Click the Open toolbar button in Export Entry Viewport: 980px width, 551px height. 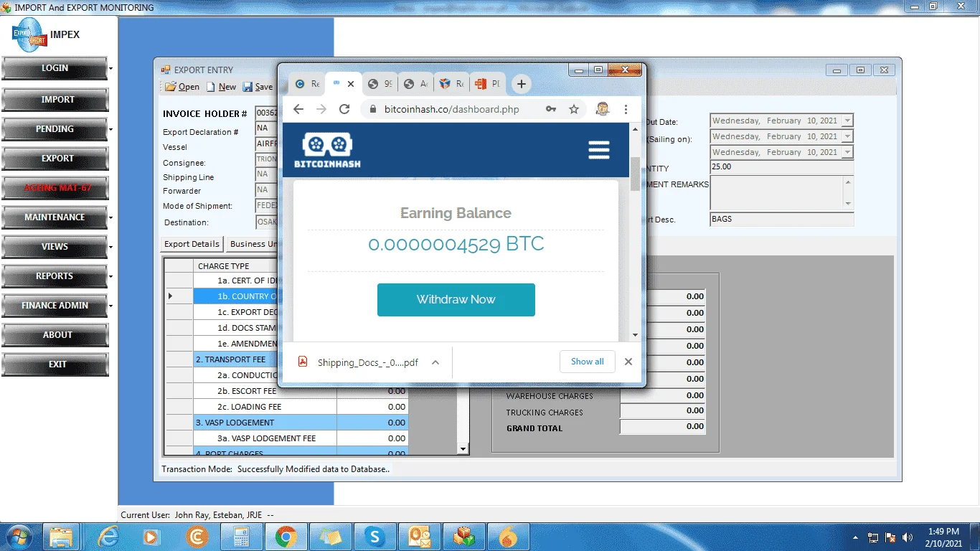tap(182, 87)
